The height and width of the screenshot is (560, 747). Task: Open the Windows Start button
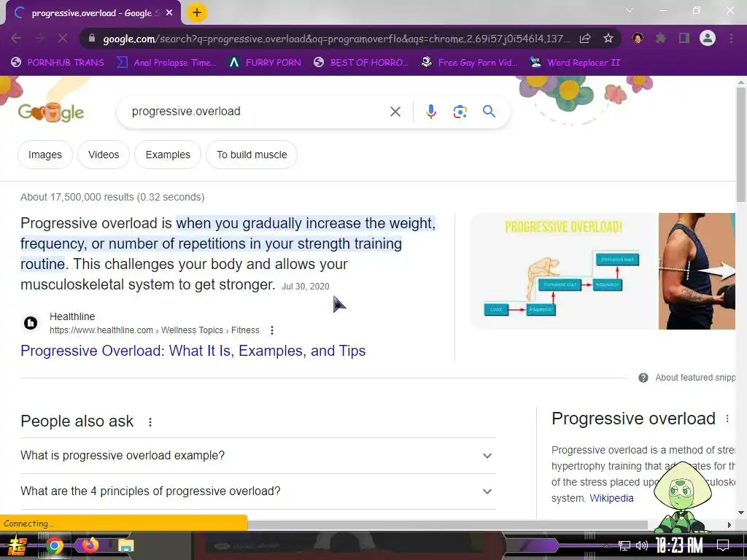17,545
